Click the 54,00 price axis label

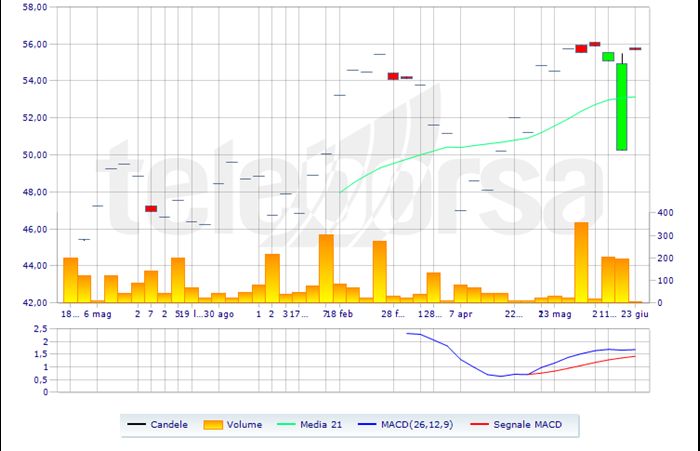click(35, 81)
